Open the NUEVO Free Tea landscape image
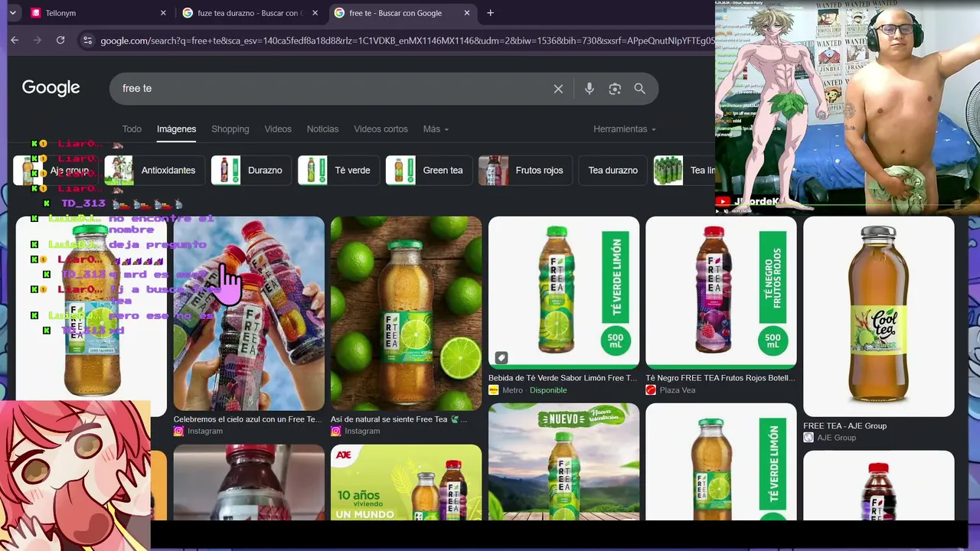The width and height of the screenshot is (980, 551). [563, 461]
